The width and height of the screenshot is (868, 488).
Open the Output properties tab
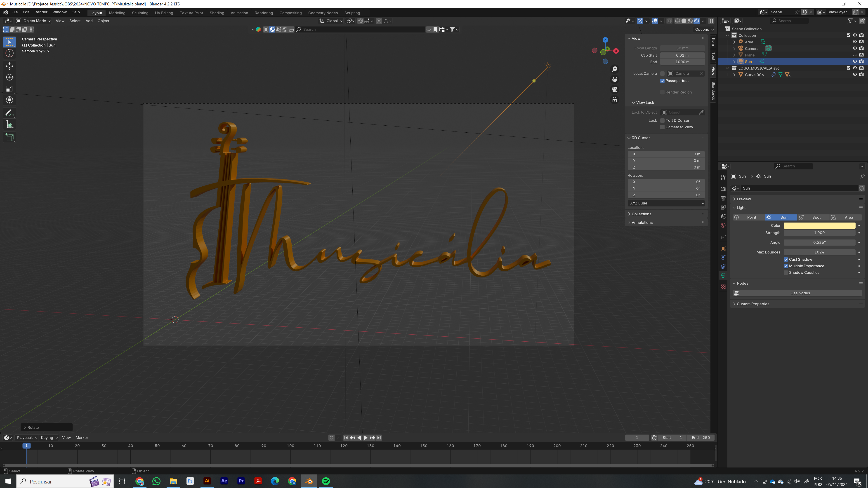[x=723, y=198]
